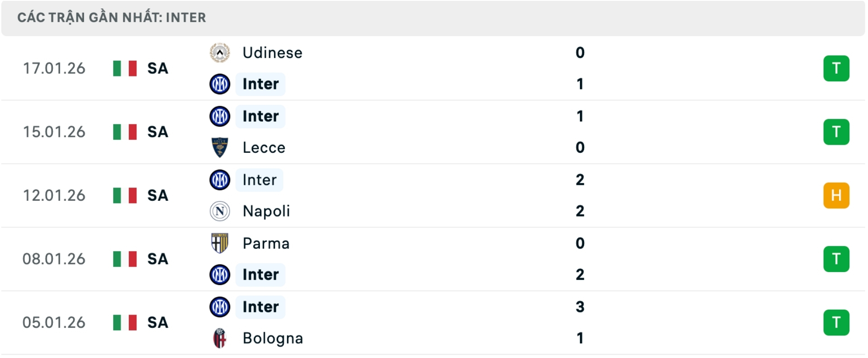Screen dimensions: 868x358
Task: Click the green T badge beside the Parma match
Action: pyautogui.click(x=837, y=259)
